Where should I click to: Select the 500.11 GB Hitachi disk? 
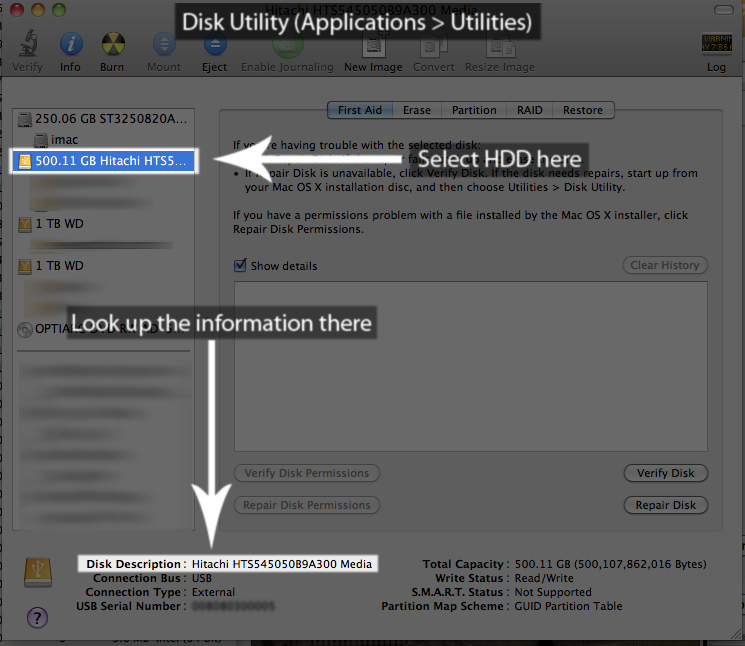tap(103, 161)
